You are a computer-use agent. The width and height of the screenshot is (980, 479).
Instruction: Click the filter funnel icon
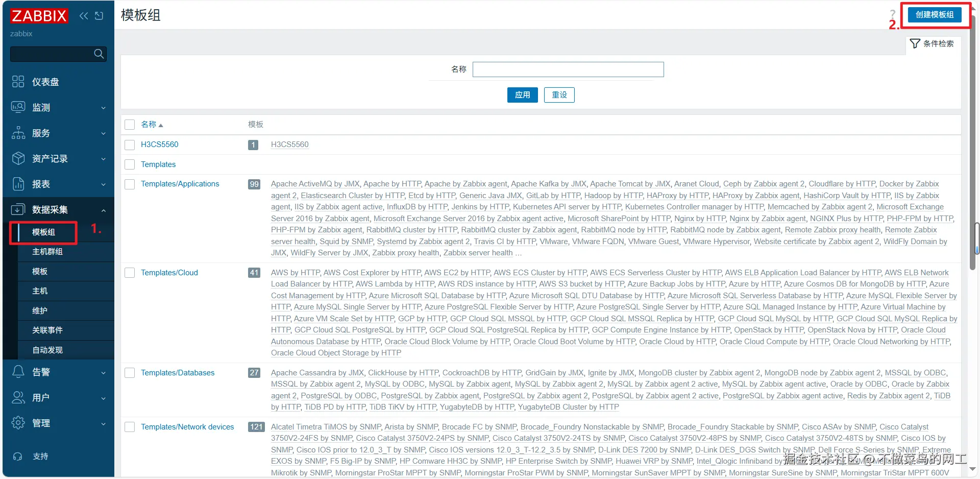(915, 44)
